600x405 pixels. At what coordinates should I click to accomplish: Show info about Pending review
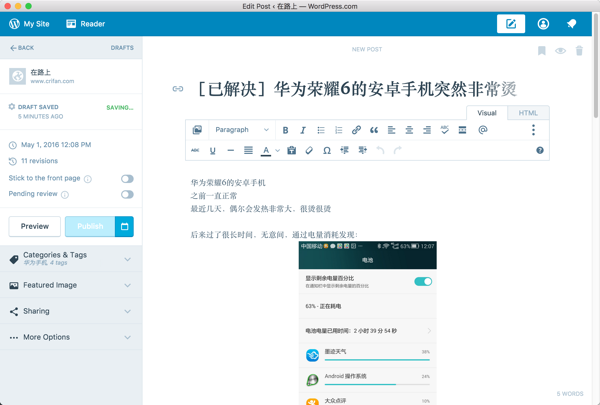click(x=65, y=195)
